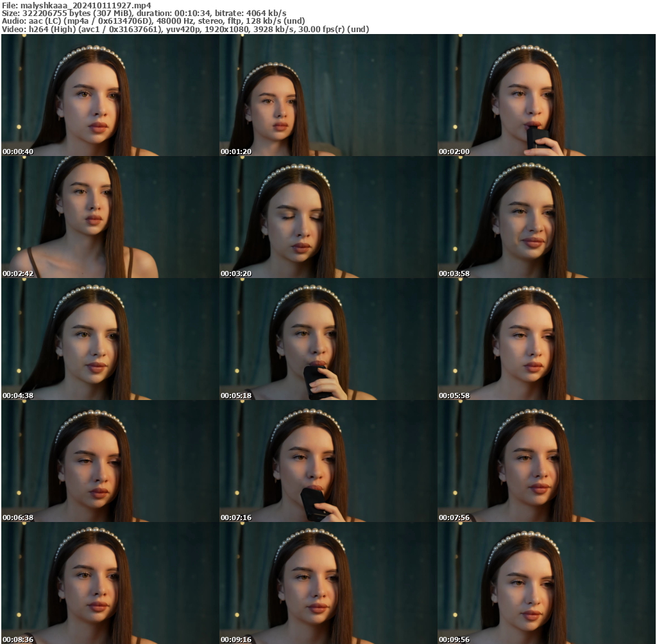
Task: Open the thumbnail at 00:02:00
Action: pyautogui.click(x=546, y=95)
